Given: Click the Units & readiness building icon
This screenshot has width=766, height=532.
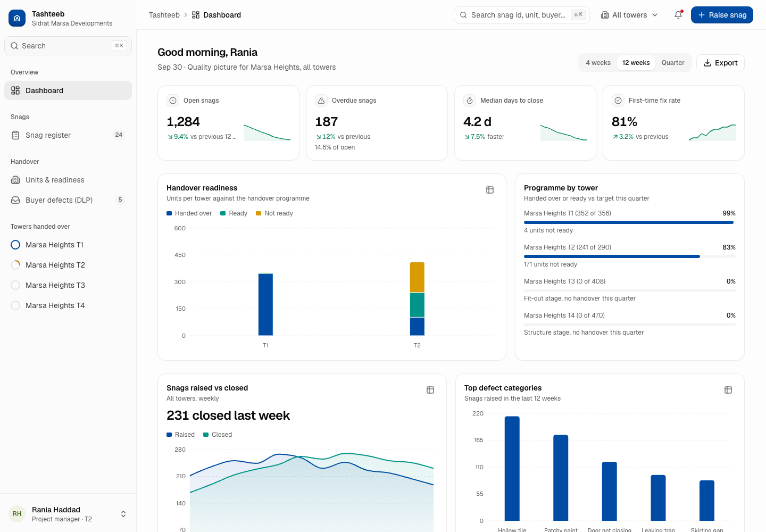Looking at the screenshot, I should click(15, 180).
